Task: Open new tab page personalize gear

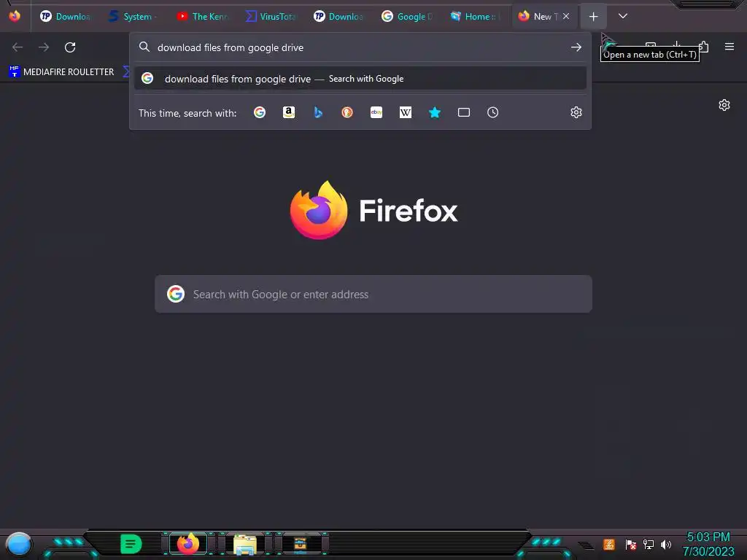Action: coord(724,105)
